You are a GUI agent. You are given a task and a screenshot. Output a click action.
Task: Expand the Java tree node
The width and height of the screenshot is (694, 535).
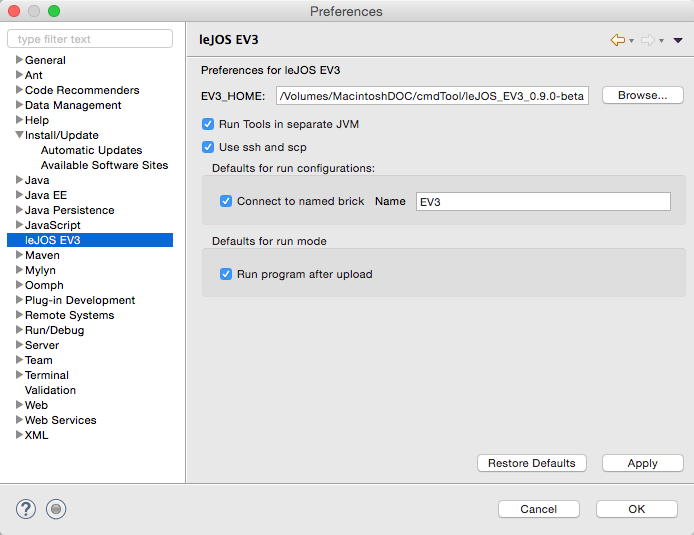point(19,180)
